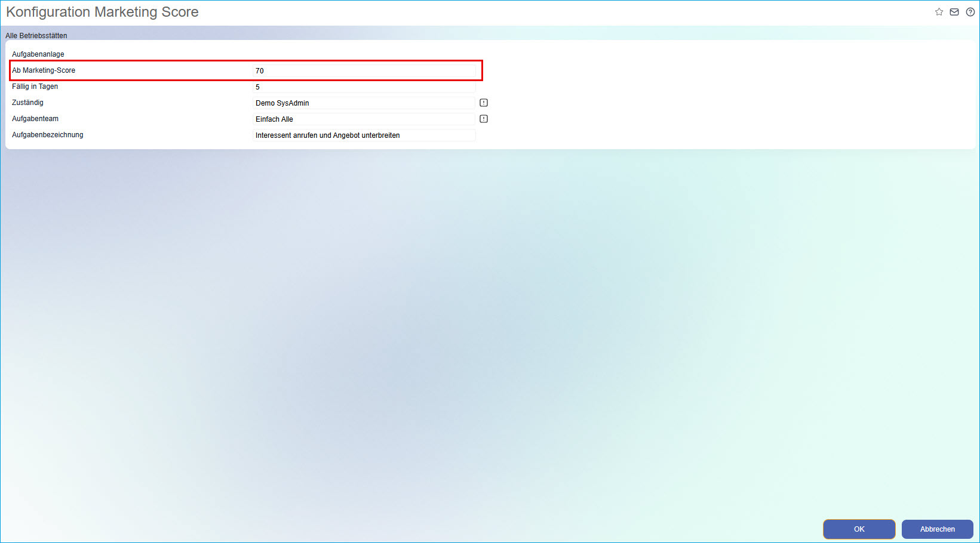Focus the Zuständig field with Demo SysAdmin
Image resolution: width=980 pixels, height=543 pixels.
coord(364,103)
